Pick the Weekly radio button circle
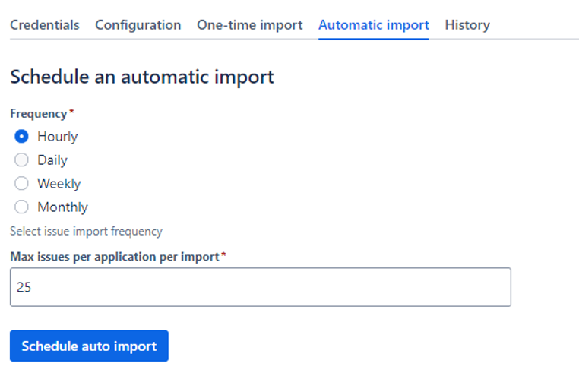The height and width of the screenshot is (392, 579). click(x=21, y=184)
